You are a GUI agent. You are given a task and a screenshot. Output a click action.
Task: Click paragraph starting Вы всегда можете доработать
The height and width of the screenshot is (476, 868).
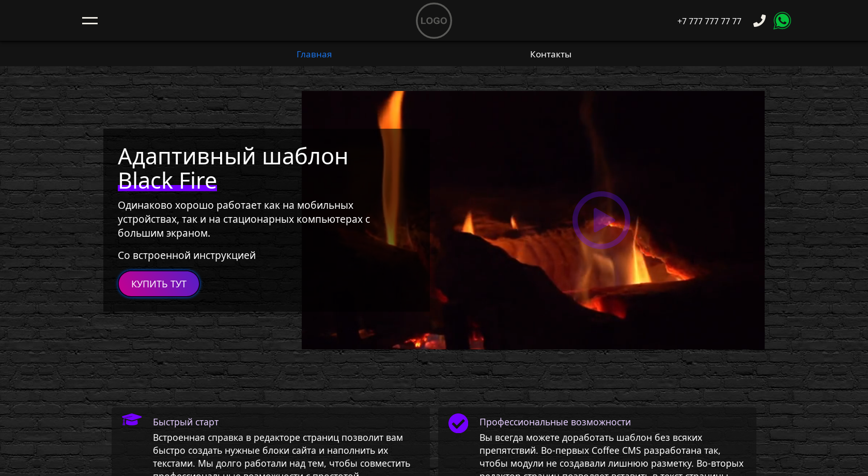point(612,454)
